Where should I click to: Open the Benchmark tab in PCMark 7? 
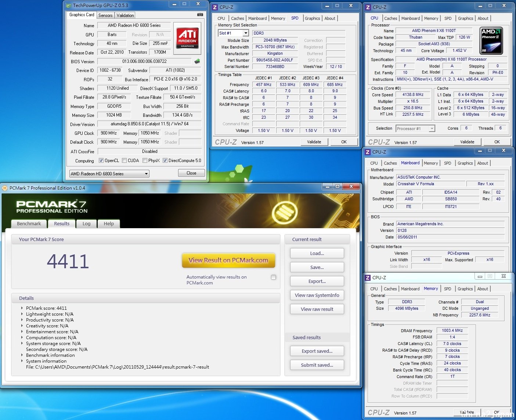[x=29, y=223]
